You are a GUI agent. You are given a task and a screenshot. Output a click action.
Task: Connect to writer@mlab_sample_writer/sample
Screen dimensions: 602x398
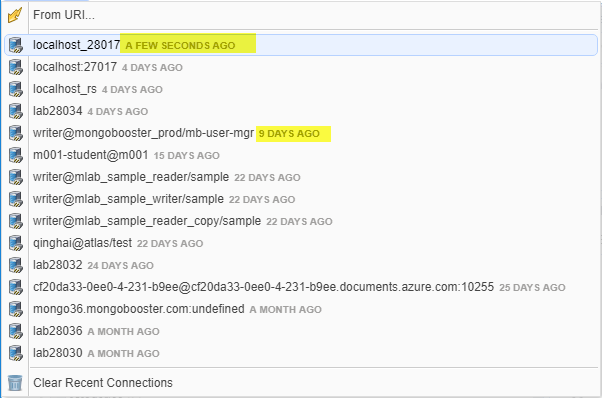pyautogui.click(x=301, y=199)
